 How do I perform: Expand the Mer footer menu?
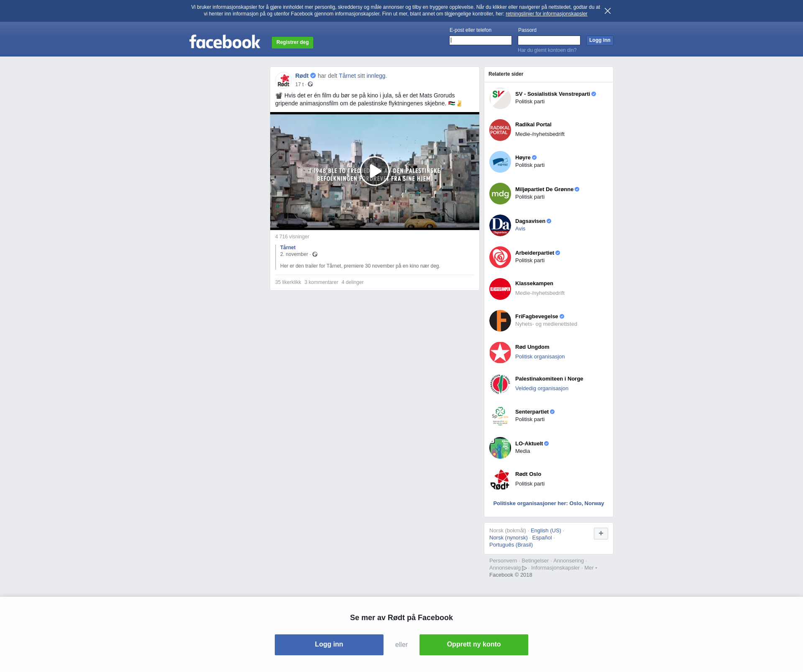pyautogui.click(x=591, y=568)
